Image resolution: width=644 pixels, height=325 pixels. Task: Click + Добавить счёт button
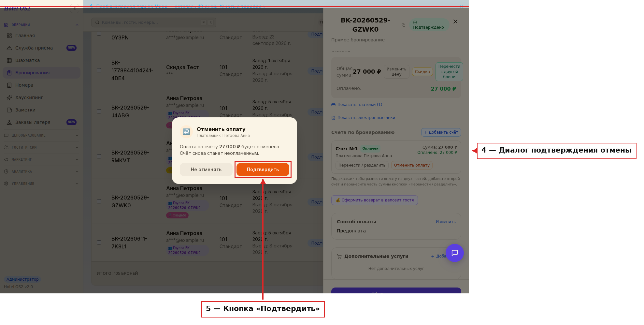tap(441, 132)
